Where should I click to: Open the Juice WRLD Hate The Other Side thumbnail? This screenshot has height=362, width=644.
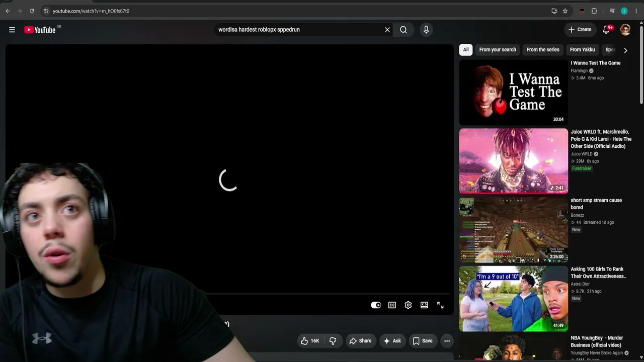click(x=514, y=161)
